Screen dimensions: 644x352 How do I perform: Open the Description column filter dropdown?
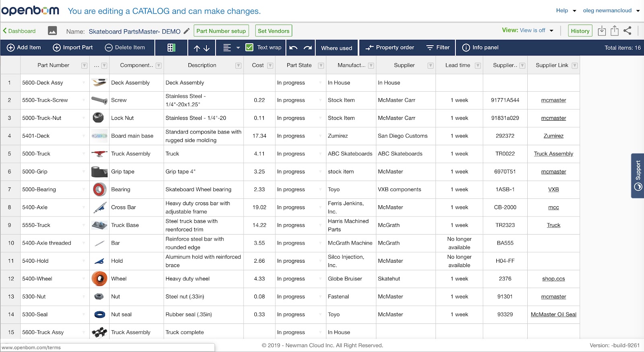238,66
